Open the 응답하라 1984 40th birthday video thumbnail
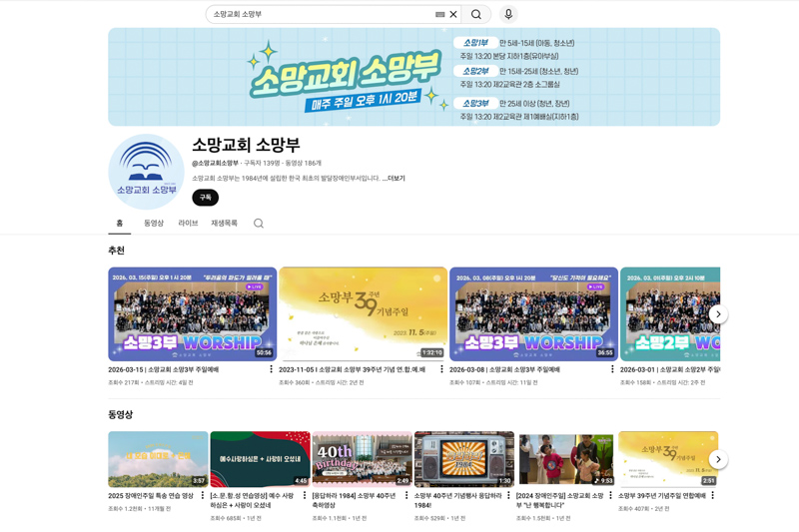The image size is (799, 532). (x=362, y=459)
